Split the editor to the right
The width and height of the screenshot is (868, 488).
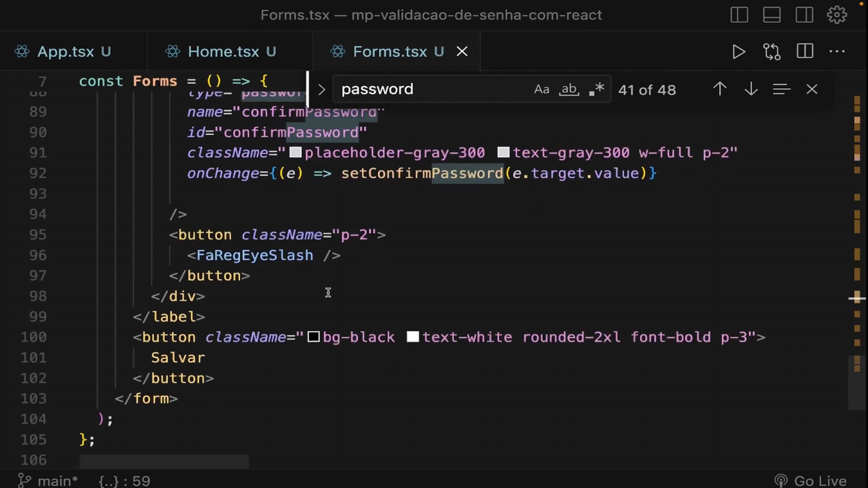click(805, 51)
